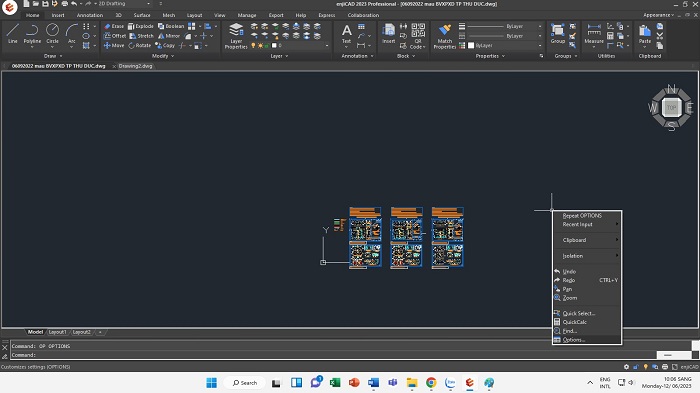Click the Save icon in quick access toolbar
Screen dimensions: 700x393
pyautogui.click(x=45, y=4)
